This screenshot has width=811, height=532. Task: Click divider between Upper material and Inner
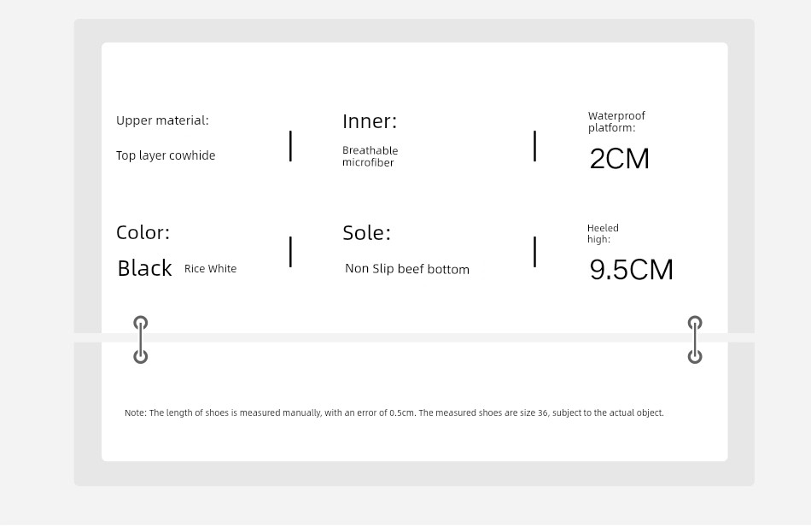pos(290,146)
